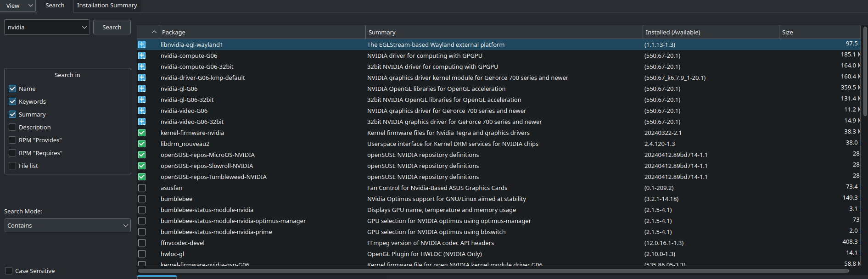Select "Kernel firmware files for Nvidia Tegra" summary
868x279 pixels.
tap(448, 133)
